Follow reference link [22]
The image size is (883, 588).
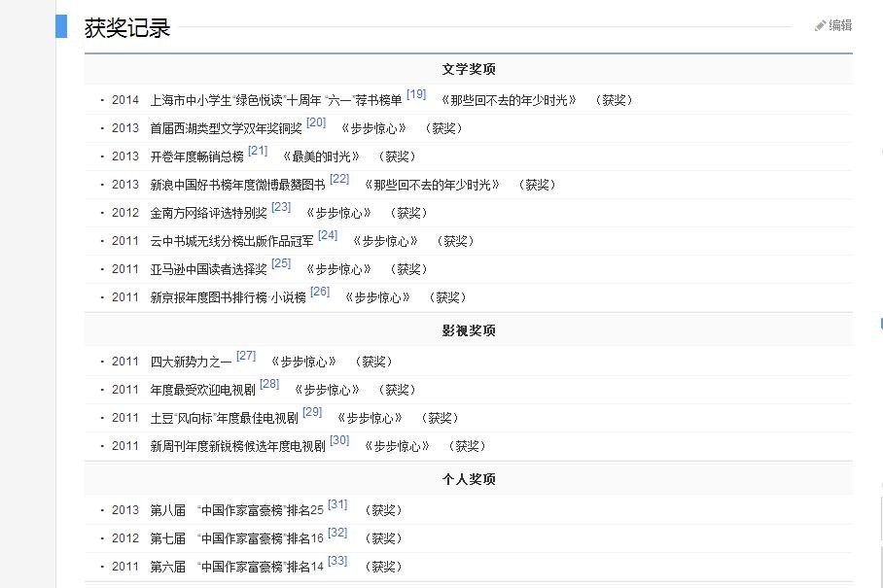[339, 179]
